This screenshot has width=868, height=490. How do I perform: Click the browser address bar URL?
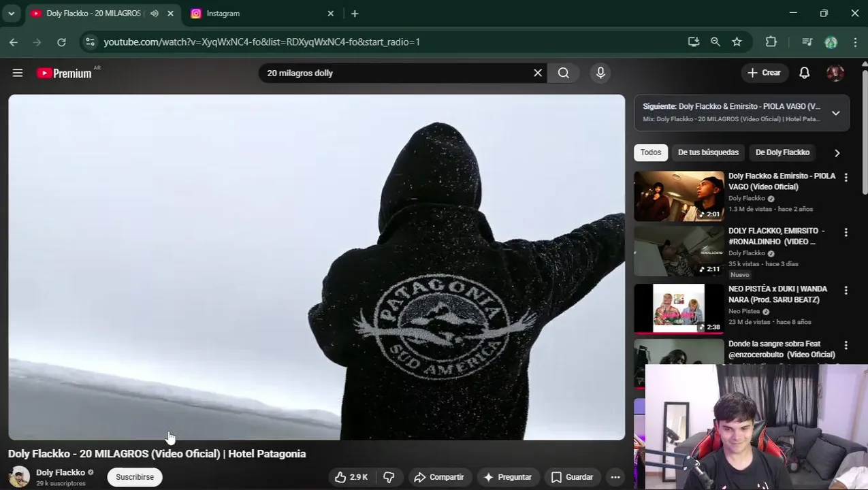[262, 42]
